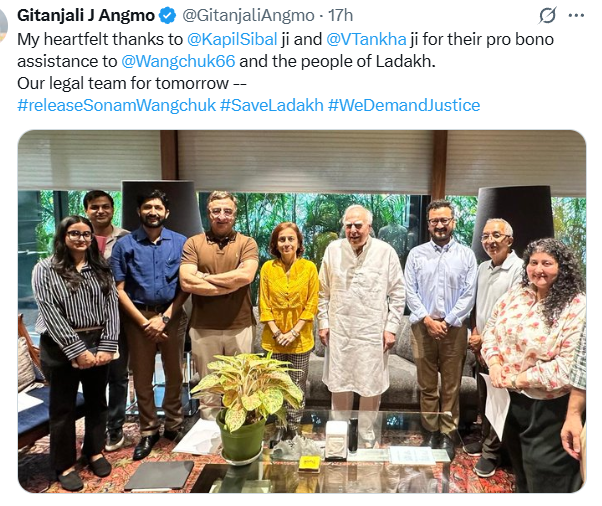The image size is (602, 506).
Task: Open Gitanjali J Angmo's profile name
Action: (86, 16)
